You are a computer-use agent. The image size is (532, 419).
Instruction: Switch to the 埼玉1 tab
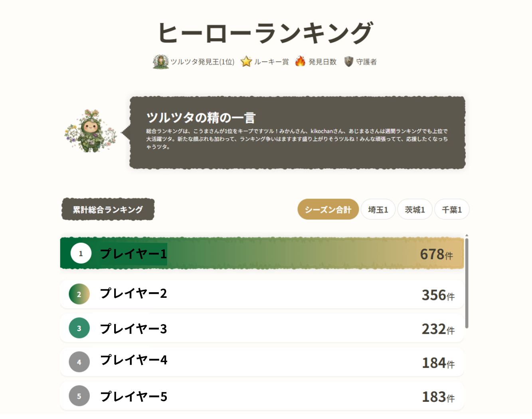click(x=378, y=209)
